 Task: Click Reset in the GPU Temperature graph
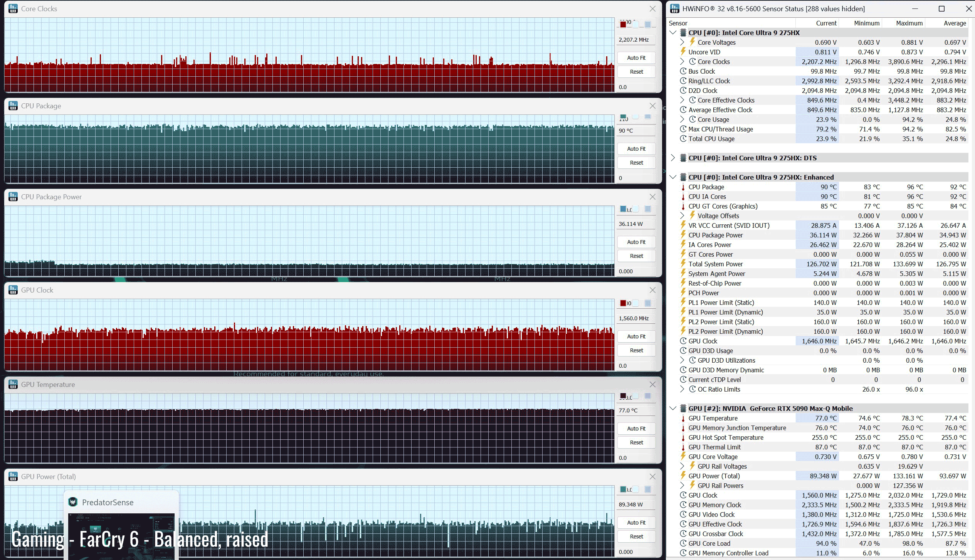point(636,442)
